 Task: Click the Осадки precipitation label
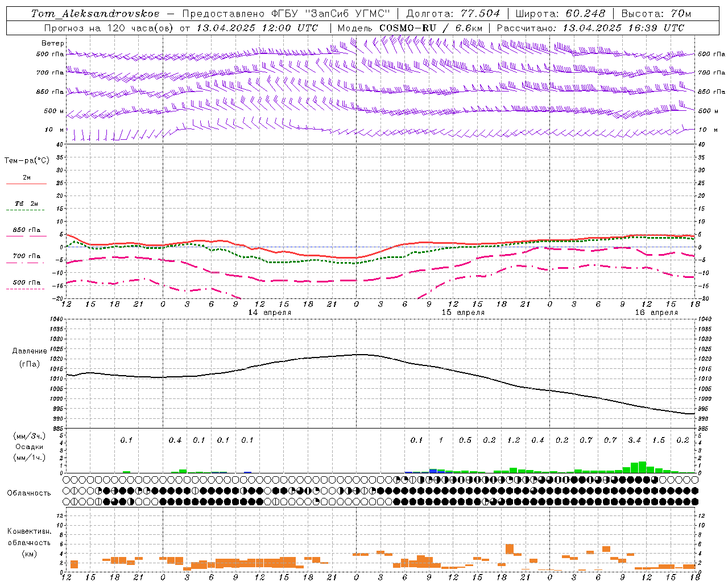(x=28, y=447)
